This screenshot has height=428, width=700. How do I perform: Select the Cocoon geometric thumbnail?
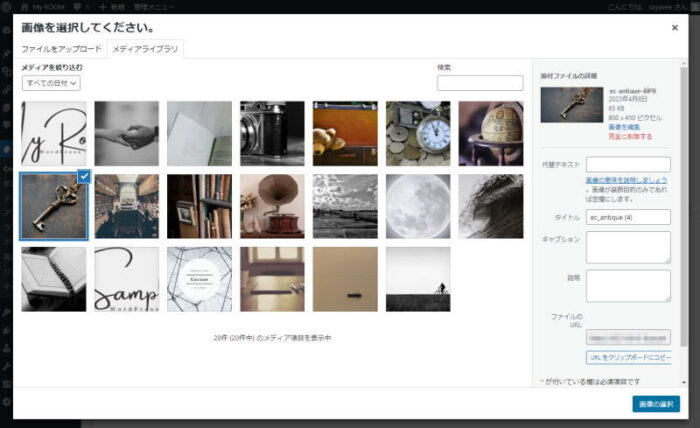pos(200,279)
